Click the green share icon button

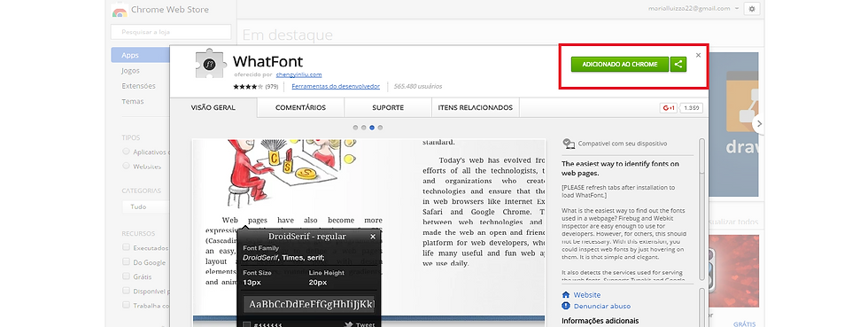tap(678, 65)
